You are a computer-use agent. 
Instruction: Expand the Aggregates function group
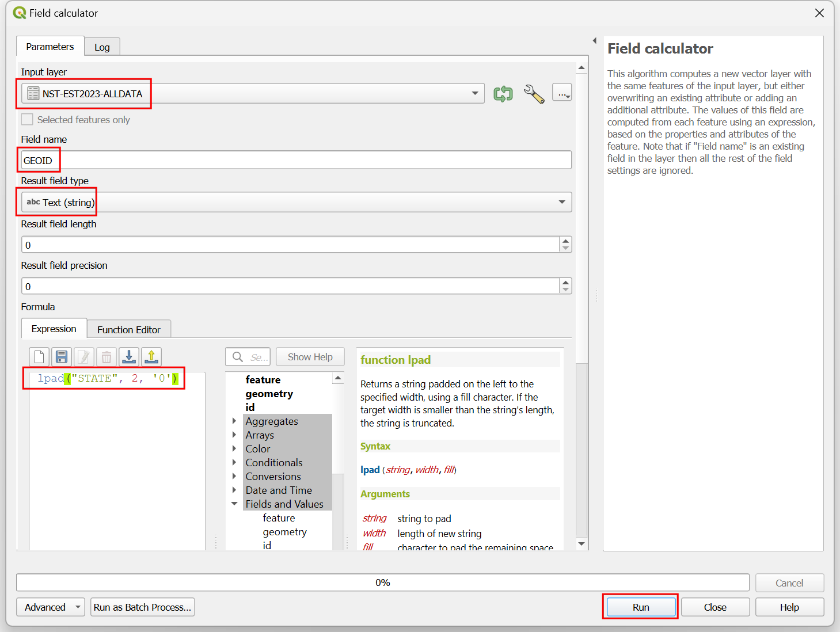click(x=234, y=421)
